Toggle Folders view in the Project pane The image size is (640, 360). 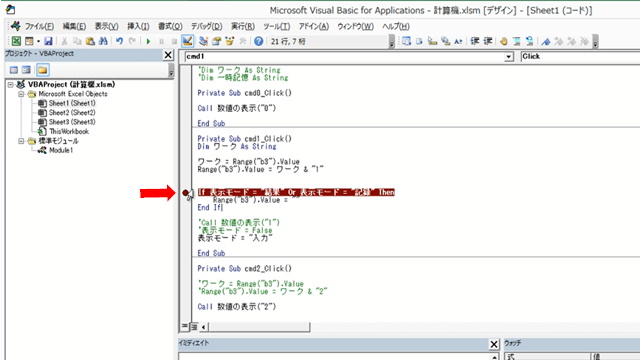[42, 70]
